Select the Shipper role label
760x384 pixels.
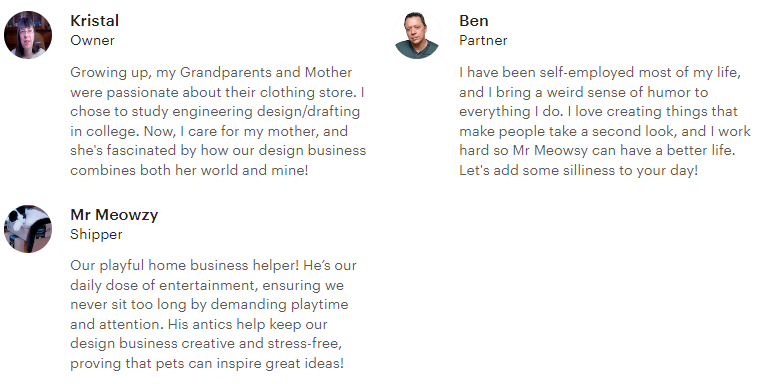96,234
